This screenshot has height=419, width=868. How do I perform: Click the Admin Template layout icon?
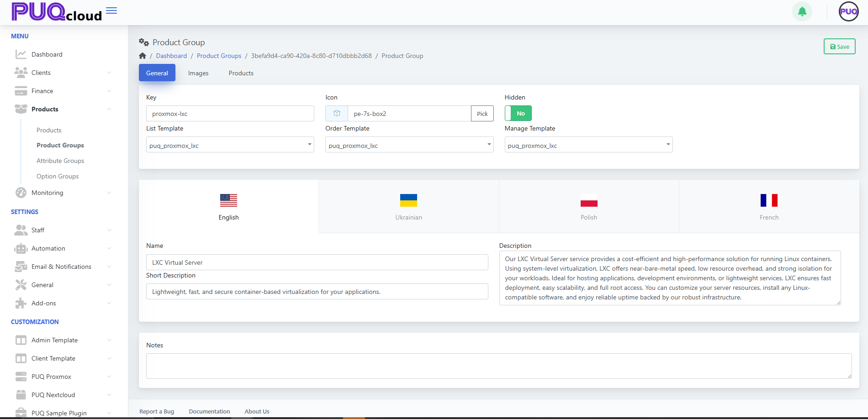coord(21,340)
